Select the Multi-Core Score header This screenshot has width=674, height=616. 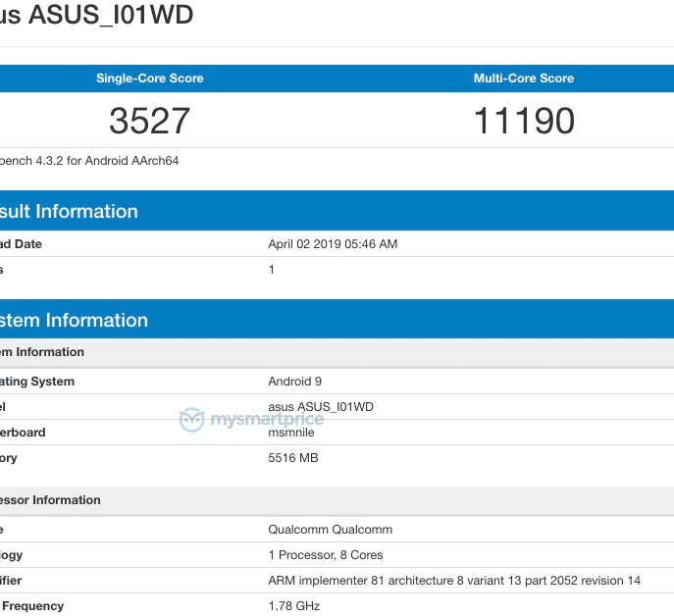(524, 78)
